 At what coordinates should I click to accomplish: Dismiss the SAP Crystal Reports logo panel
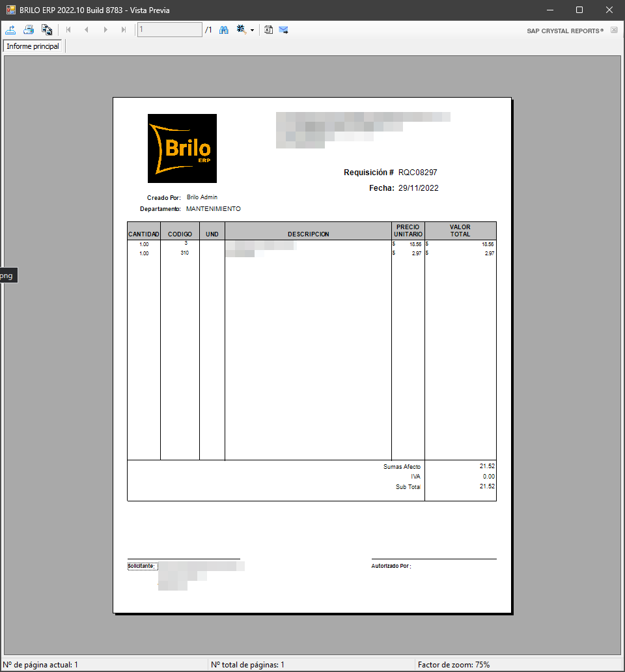click(x=614, y=30)
